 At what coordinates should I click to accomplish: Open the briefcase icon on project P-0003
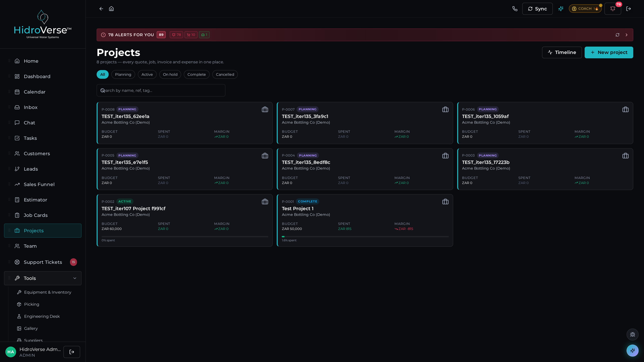coord(626,156)
